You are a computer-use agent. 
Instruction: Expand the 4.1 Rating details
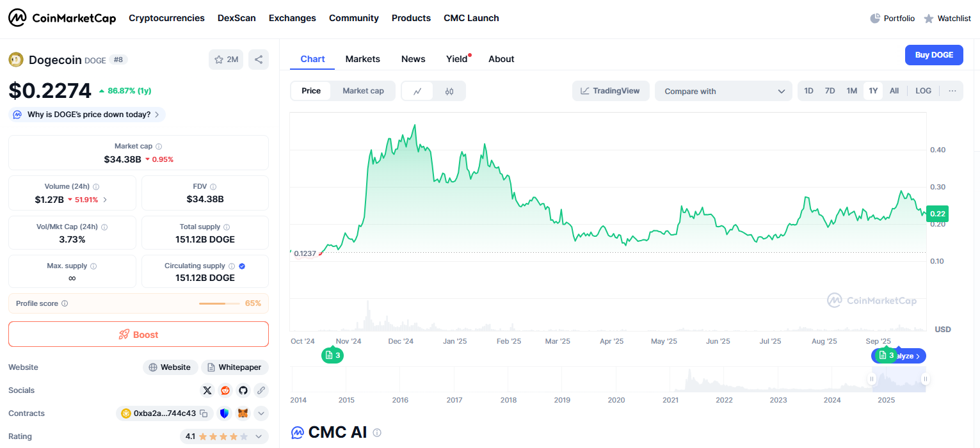259,436
